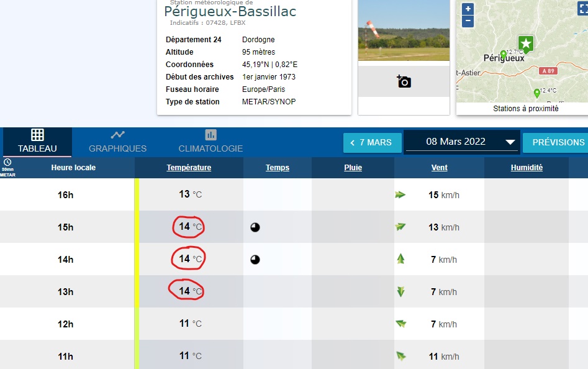Screen dimensions: 588x369
Task: Click the wind direction arrow in 11h row
Action: [x=401, y=356]
